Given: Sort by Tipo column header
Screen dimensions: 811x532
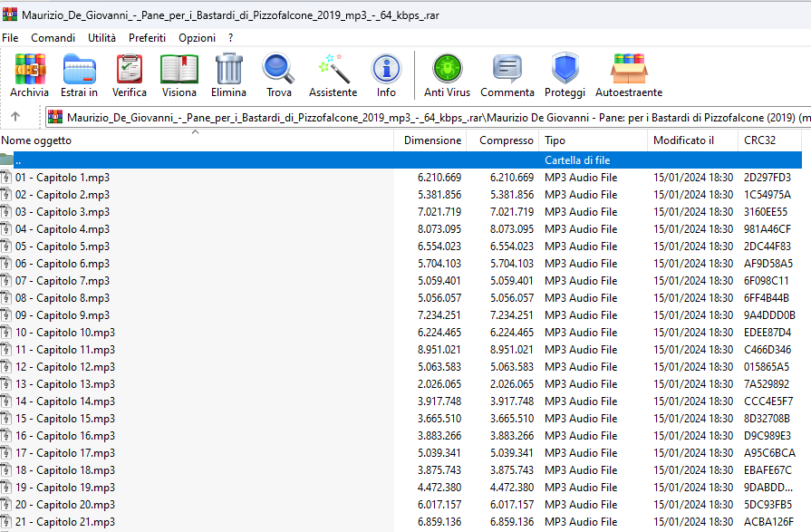Looking at the screenshot, I should (x=593, y=140).
